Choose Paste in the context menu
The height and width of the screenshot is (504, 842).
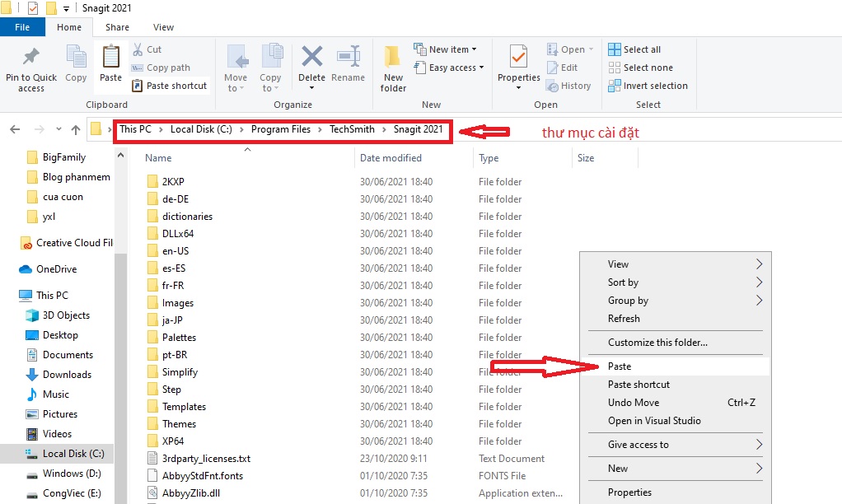click(x=676, y=366)
